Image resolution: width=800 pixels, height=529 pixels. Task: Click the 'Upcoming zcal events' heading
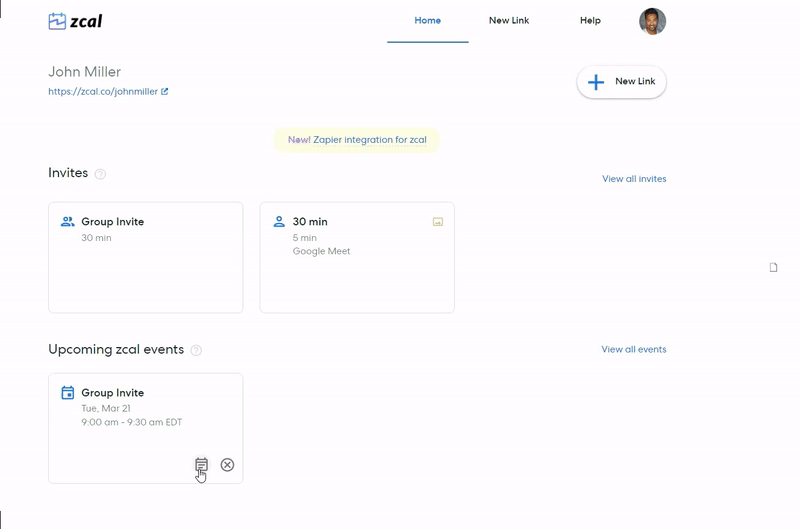[116, 349]
